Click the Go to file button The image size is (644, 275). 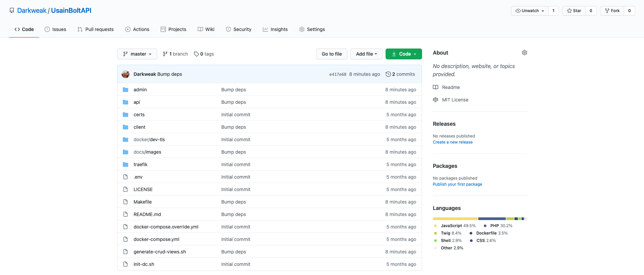332,54
